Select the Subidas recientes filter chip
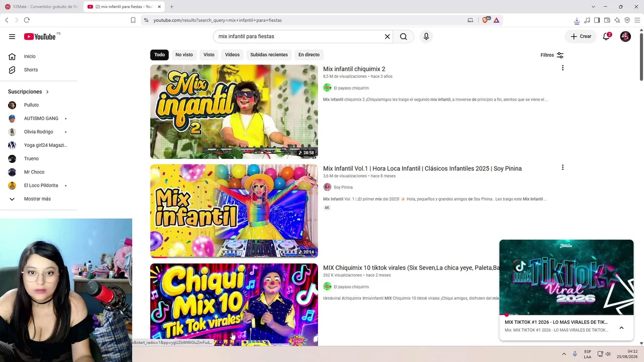The height and width of the screenshot is (362, 644). point(269,55)
